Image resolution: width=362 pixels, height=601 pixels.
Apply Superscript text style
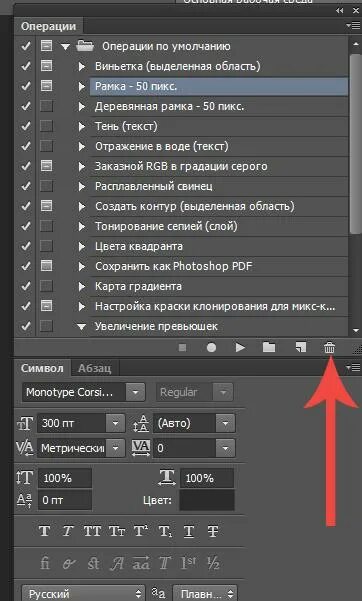click(x=141, y=531)
